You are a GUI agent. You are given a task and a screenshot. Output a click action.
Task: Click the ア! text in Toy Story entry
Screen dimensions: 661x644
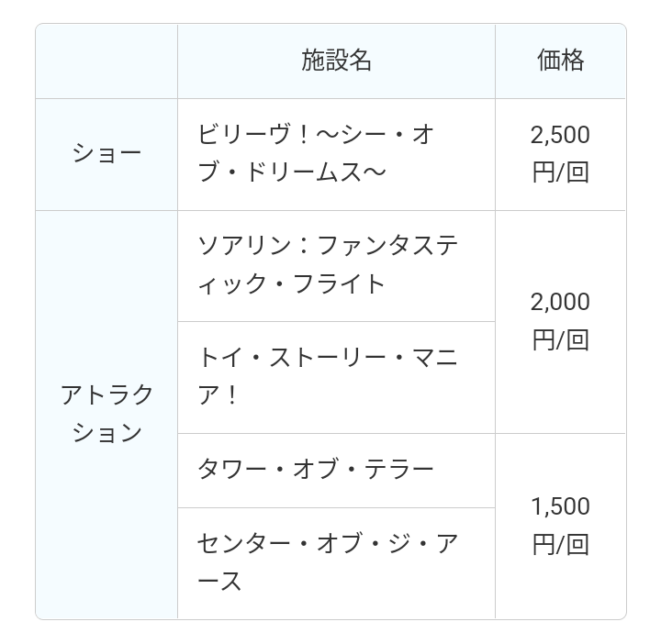[x=218, y=395]
